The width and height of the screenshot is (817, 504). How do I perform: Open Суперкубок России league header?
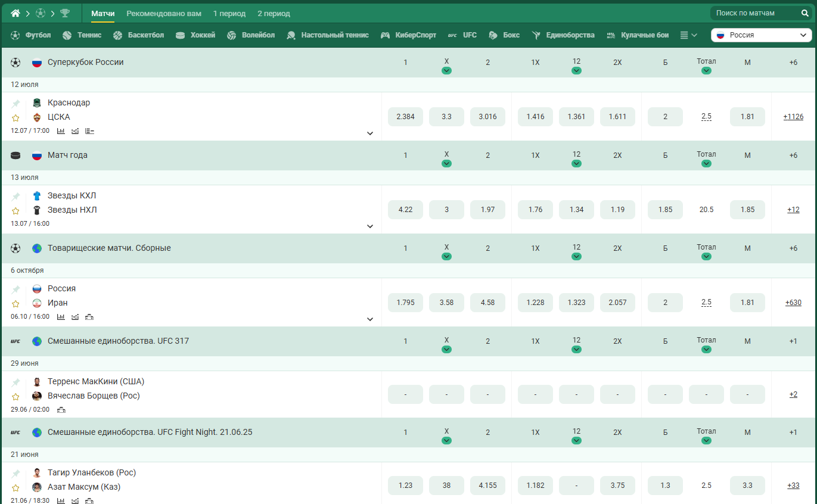[x=86, y=62]
